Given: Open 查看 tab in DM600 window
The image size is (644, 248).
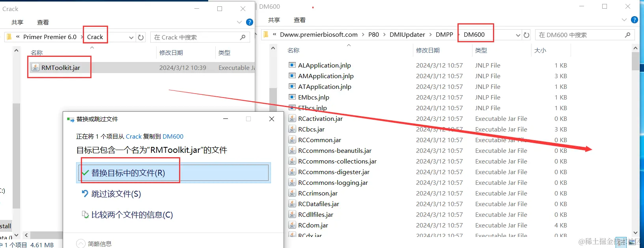Looking at the screenshot, I should tap(300, 20).
